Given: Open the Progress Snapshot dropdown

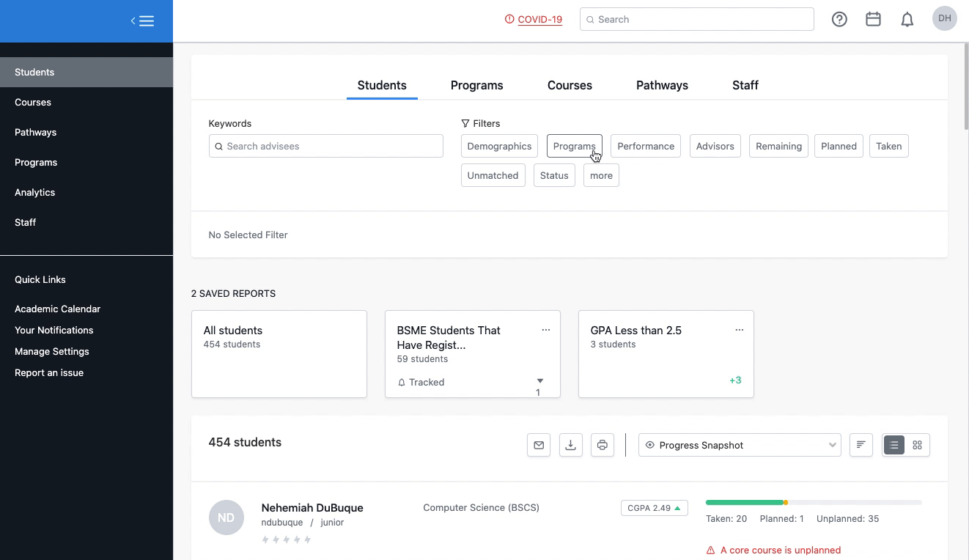Looking at the screenshot, I should coord(739,445).
